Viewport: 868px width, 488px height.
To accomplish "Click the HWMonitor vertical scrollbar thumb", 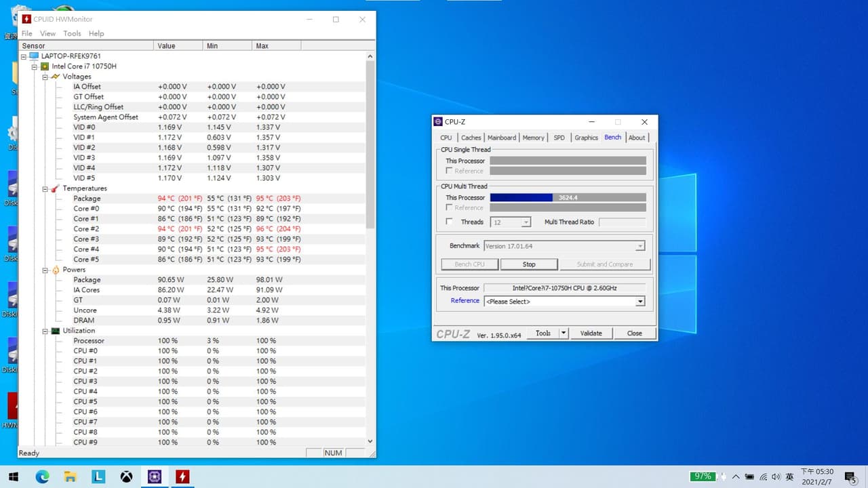I will (370, 144).
